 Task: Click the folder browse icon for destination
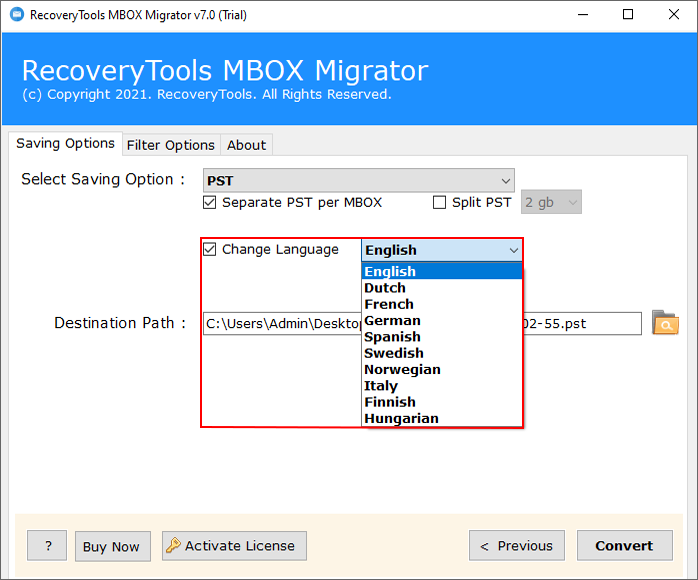point(665,323)
